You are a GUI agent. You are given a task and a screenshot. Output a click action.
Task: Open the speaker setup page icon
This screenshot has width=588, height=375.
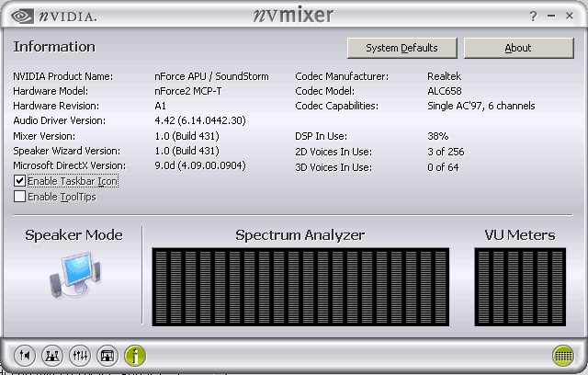point(52,354)
